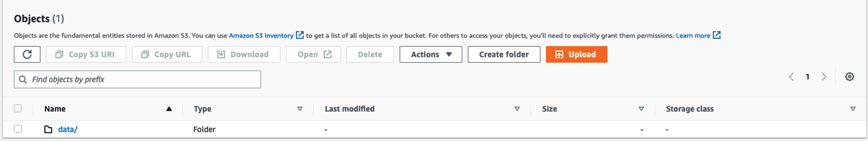Go to previous page arrow
868x141 pixels.
pos(791,77)
